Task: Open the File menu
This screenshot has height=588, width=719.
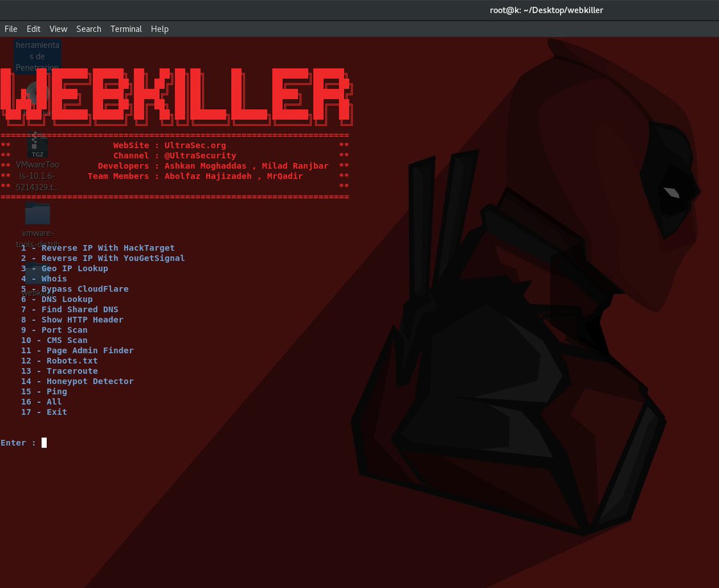Action: [x=11, y=28]
